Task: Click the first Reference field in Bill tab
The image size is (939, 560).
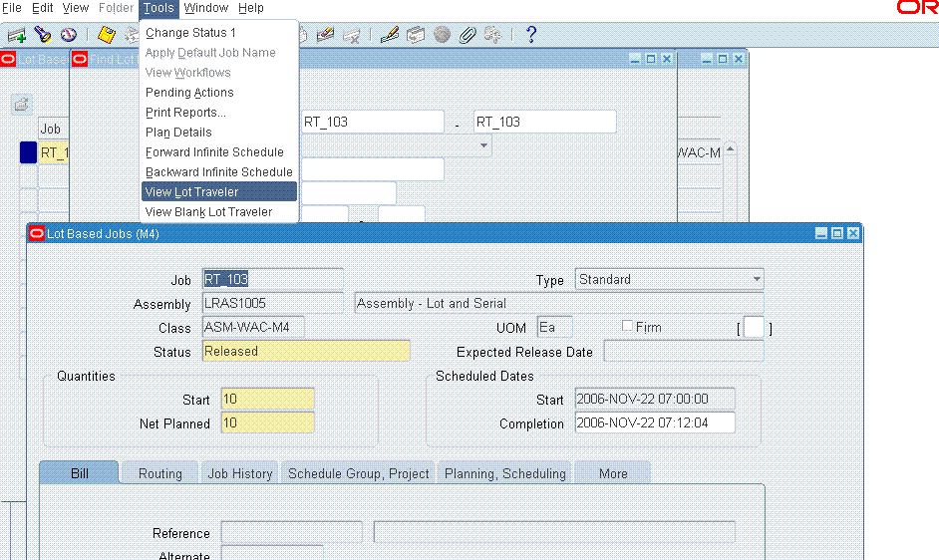Action: coord(292,532)
